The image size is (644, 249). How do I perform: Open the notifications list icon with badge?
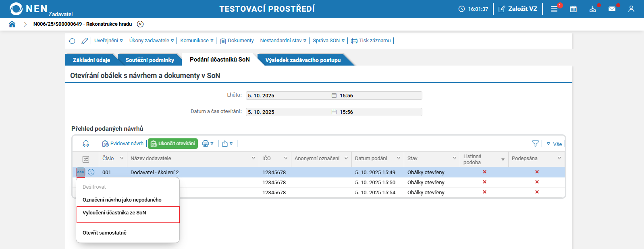(555, 9)
